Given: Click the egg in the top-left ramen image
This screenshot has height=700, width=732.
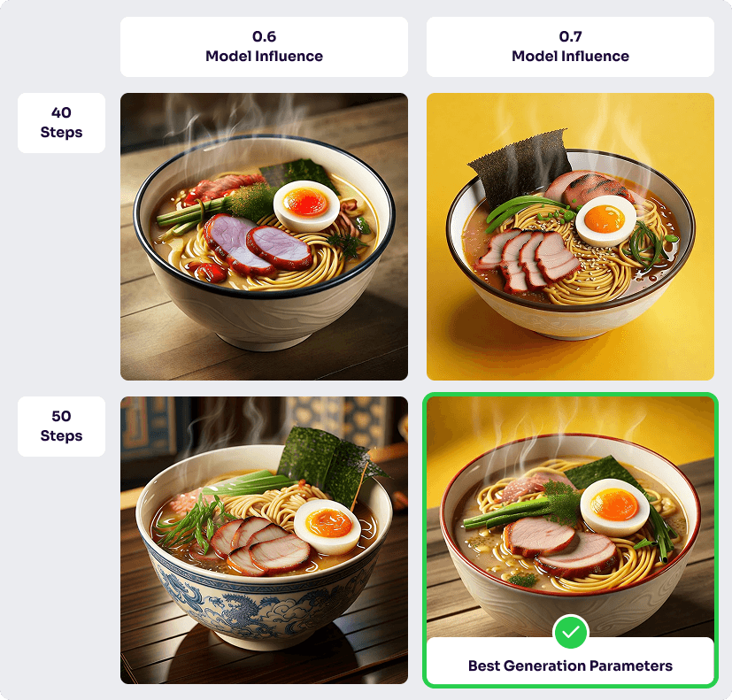Looking at the screenshot, I should point(306,205).
